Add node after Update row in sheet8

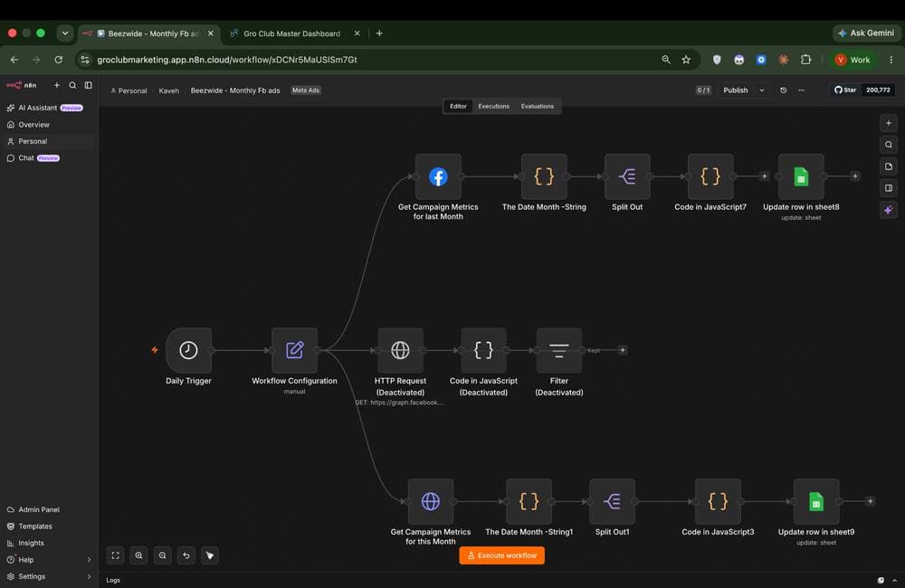[x=855, y=176]
